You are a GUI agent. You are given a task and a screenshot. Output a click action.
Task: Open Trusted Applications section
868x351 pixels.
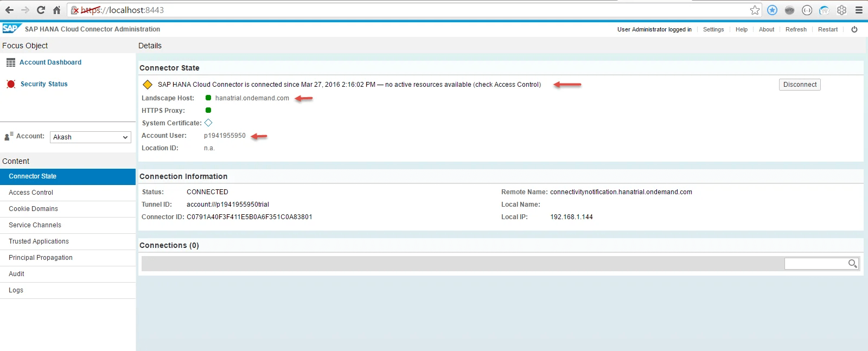point(68,241)
